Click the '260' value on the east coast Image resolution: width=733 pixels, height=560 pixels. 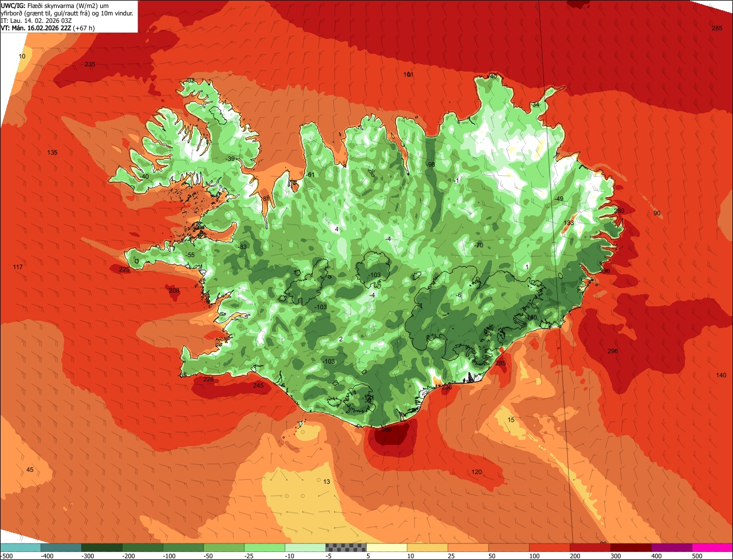tap(619, 210)
